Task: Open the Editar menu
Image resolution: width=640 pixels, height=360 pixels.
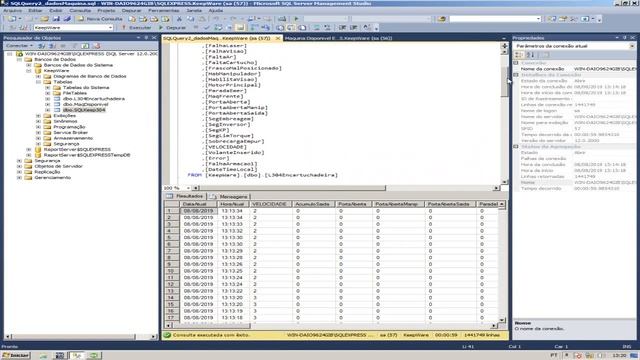Action: click(x=35, y=10)
